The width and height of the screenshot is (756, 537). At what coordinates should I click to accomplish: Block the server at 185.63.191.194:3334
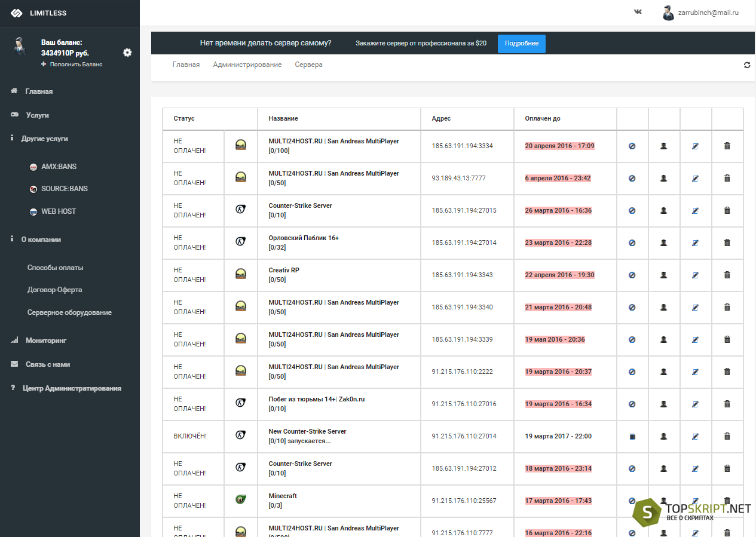632,146
